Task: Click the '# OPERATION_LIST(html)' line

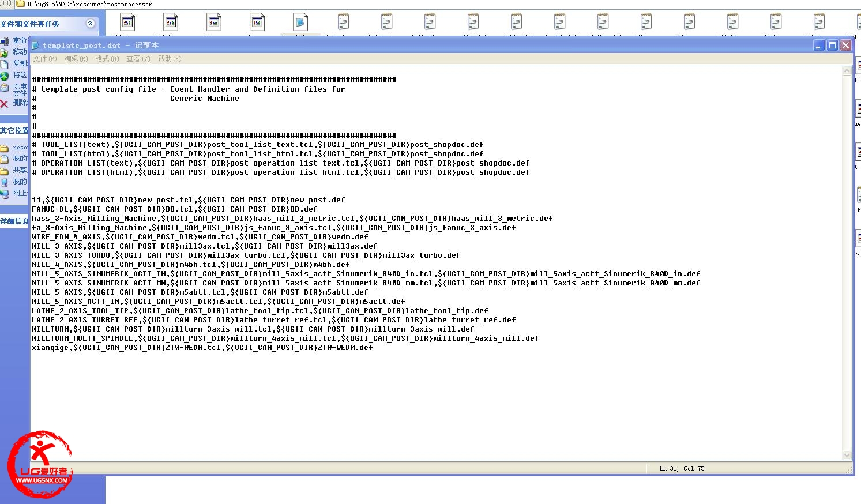Action: pos(281,172)
